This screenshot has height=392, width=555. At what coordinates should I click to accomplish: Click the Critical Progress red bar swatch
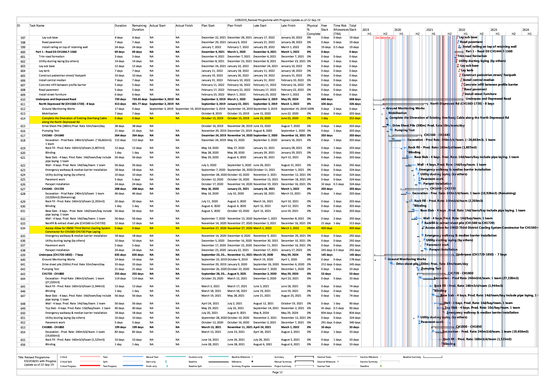coord(90,366)
